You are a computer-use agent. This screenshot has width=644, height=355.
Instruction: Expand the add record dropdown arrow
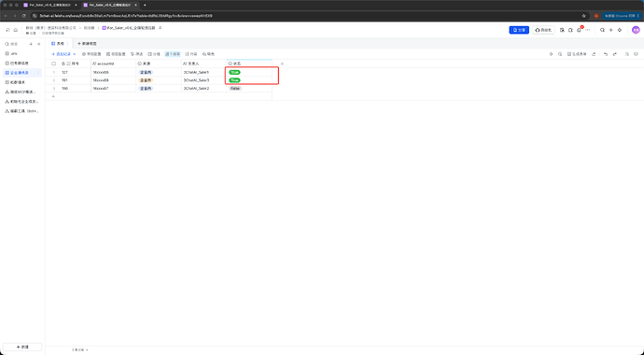coord(75,54)
